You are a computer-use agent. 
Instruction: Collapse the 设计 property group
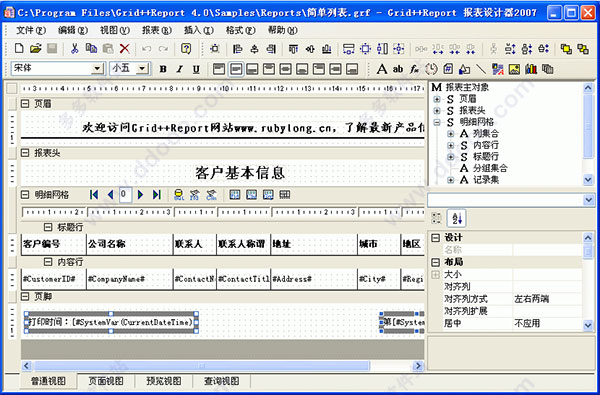point(435,238)
